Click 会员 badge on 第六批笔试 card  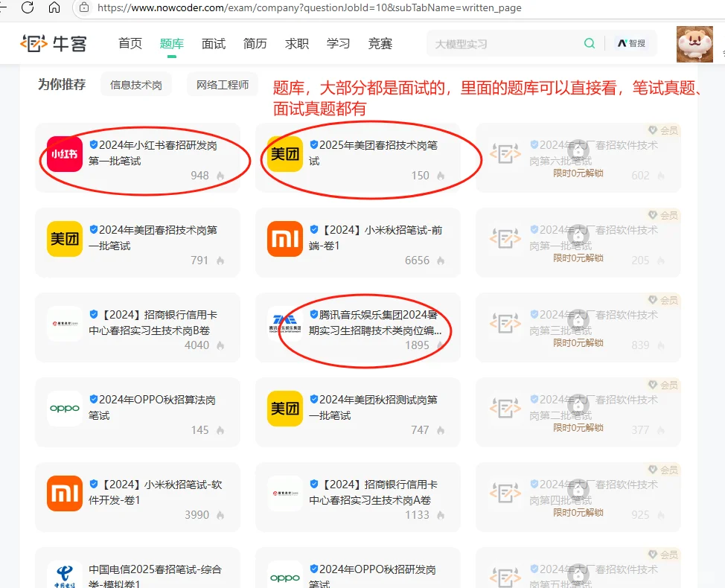pos(663,130)
